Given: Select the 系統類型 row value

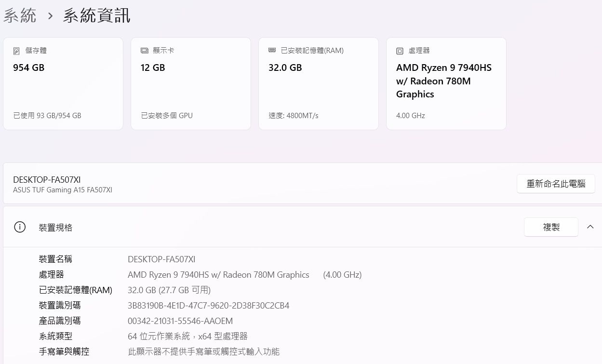Looking at the screenshot, I should pyautogui.click(x=187, y=337).
